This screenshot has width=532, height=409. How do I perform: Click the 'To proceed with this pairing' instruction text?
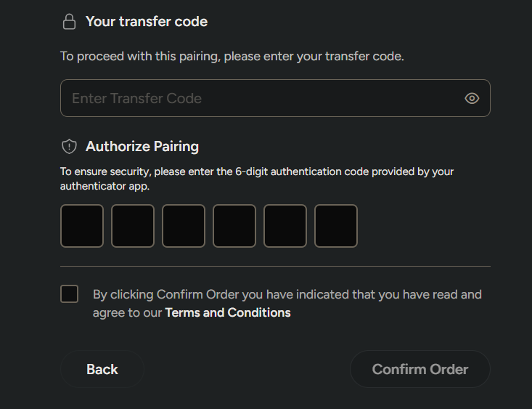coord(232,57)
